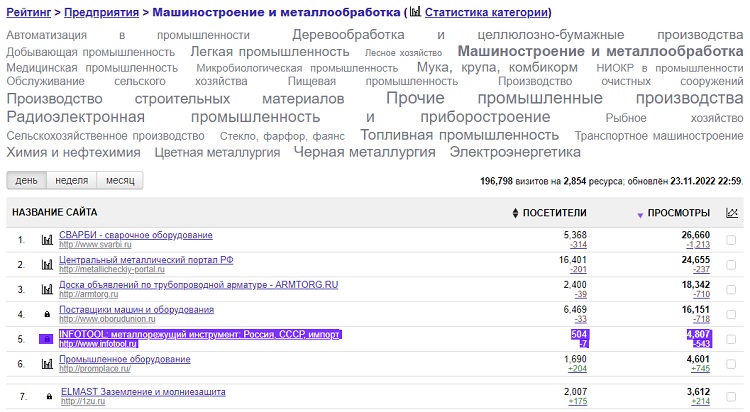Screen dimensions: 750x412
Task: Open Статистика категории link
Action: 486,12
